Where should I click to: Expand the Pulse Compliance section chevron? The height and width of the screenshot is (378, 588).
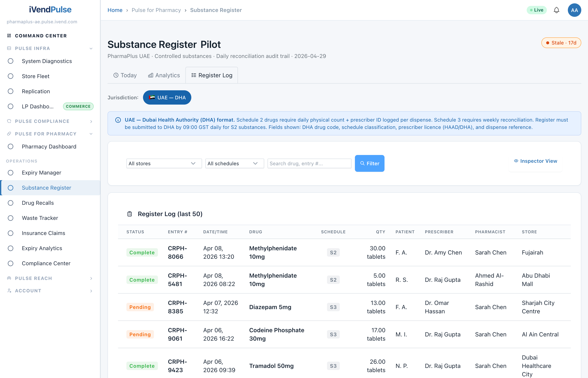coord(91,121)
